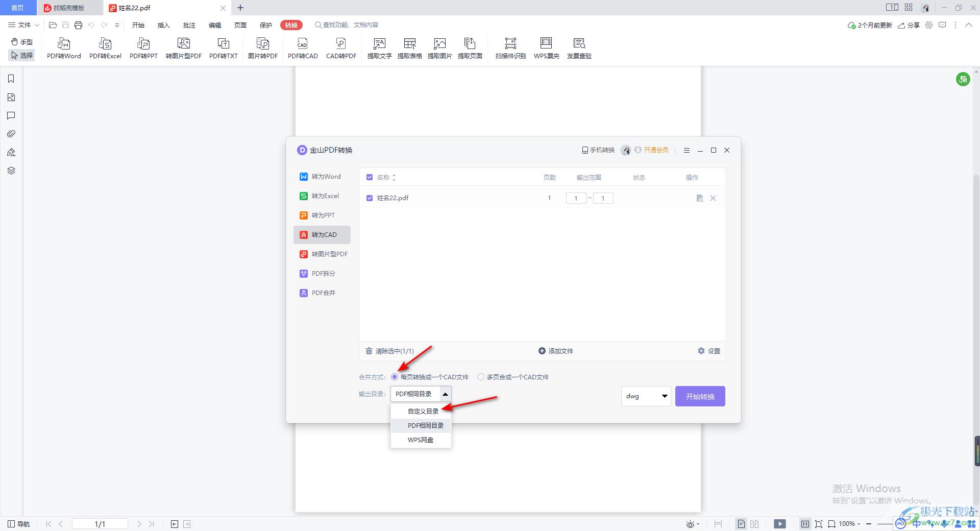The width and height of the screenshot is (980, 531).
Task: Open the PDF转Excel tool
Action: (x=105, y=49)
